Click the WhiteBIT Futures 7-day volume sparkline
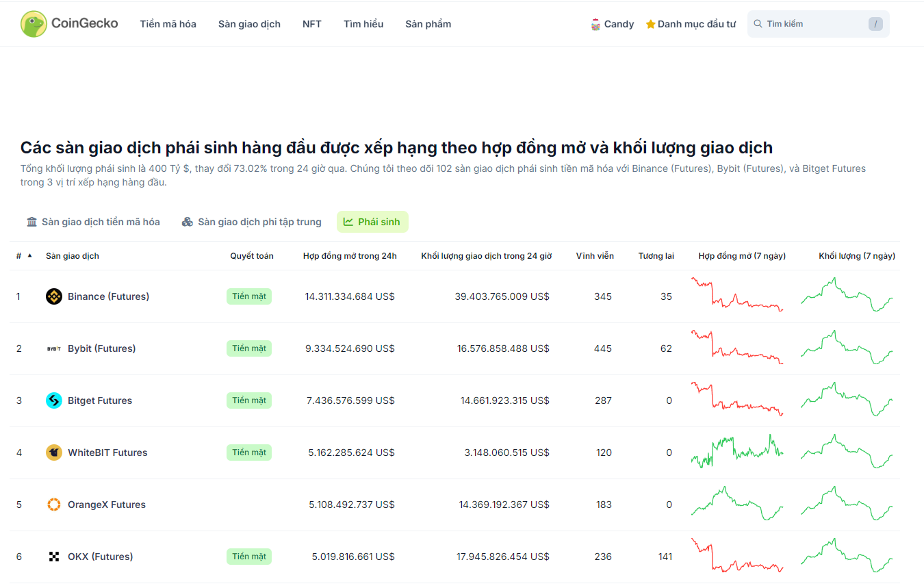 pos(847,452)
